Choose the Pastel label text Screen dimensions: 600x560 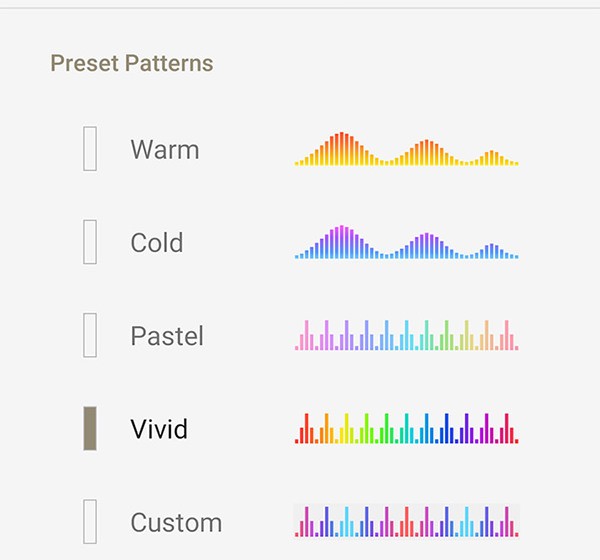167,336
